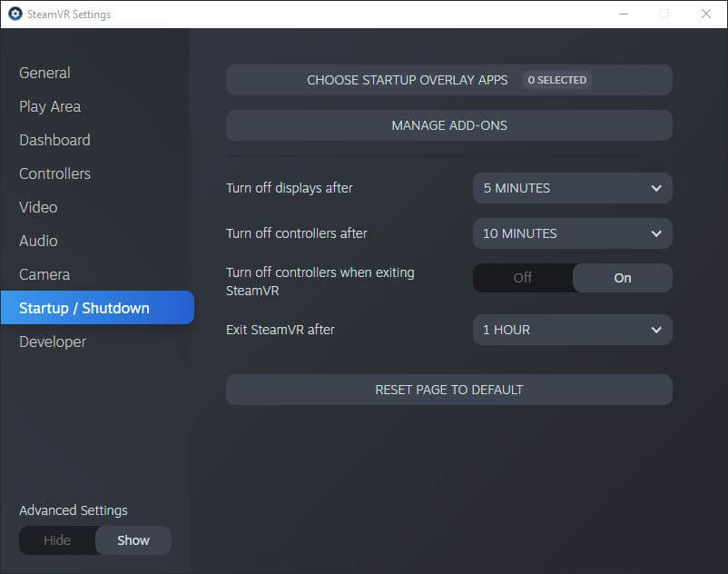Open the Developer settings page
The height and width of the screenshot is (574, 728).
tap(53, 341)
